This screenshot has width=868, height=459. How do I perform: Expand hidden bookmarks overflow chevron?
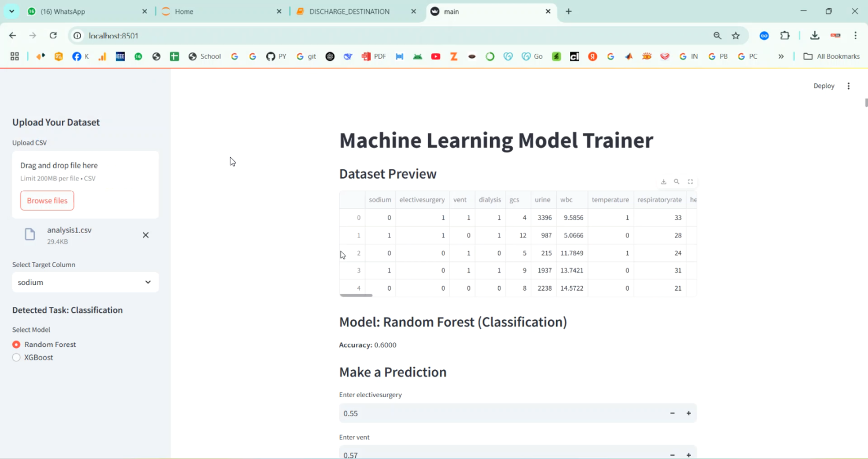(x=781, y=57)
